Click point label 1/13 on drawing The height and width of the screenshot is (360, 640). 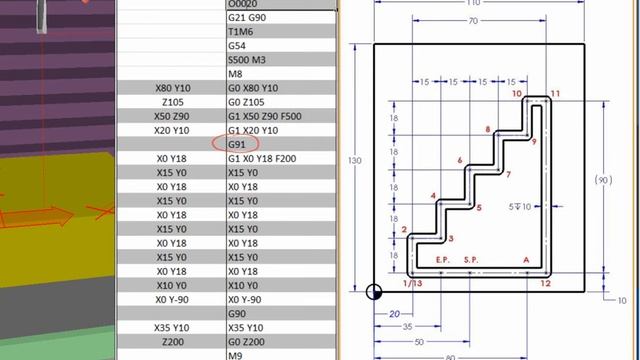pyautogui.click(x=413, y=283)
